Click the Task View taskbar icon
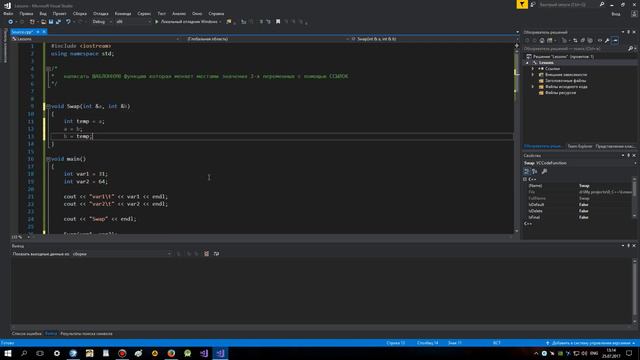Viewport: 640px width, 360px height. 40,353
